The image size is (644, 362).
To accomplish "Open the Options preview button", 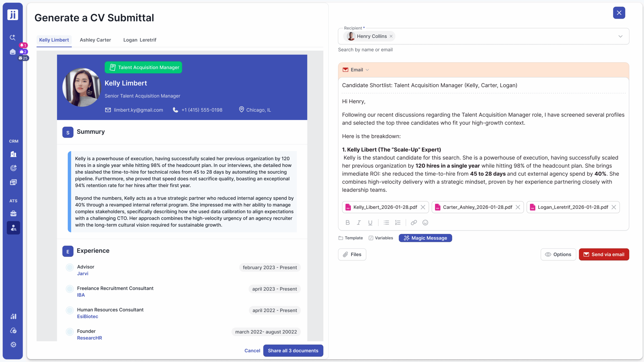I will click(x=558, y=254).
